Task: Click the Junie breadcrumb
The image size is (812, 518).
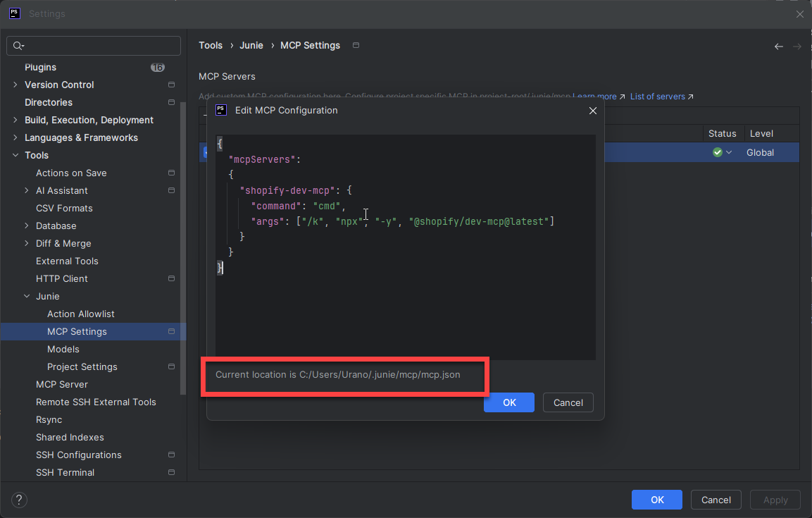Action: tap(251, 46)
